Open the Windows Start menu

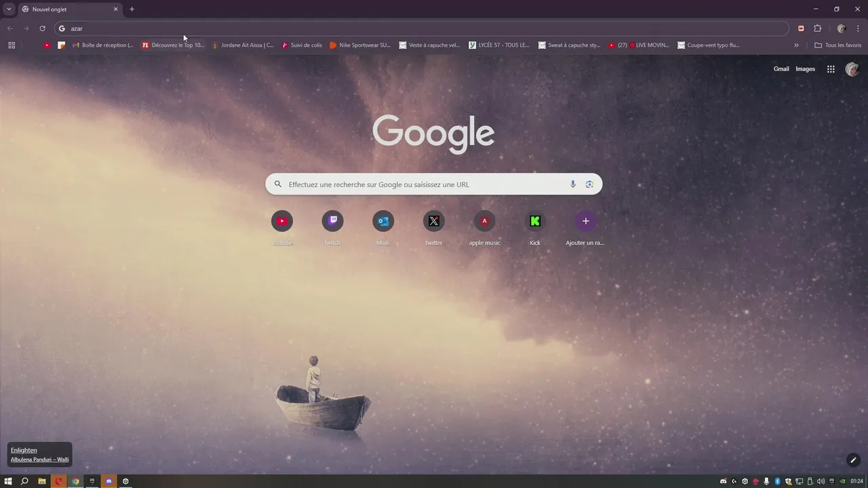8,481
